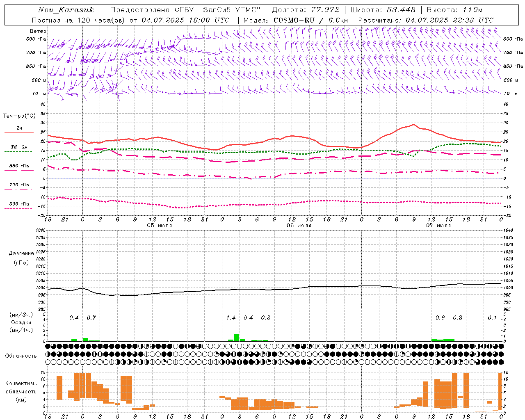Screen dimensions: 525x420
Task: Click the red 2м temperature legend line
Action: (19, 132)
